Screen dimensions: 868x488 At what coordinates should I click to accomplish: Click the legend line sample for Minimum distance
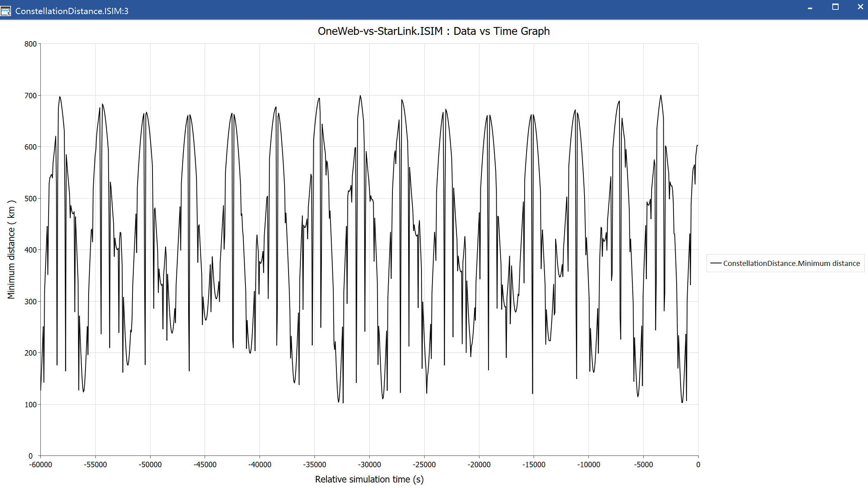coord(716,263)
